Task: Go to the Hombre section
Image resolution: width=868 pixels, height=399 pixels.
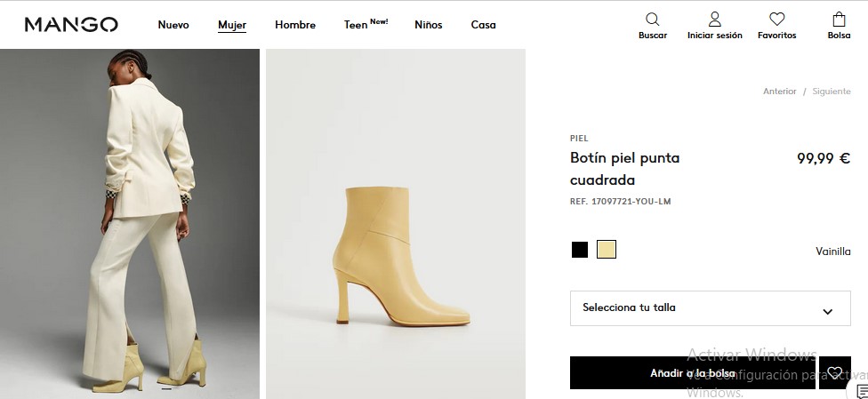Action: click(x=295, y=25)
